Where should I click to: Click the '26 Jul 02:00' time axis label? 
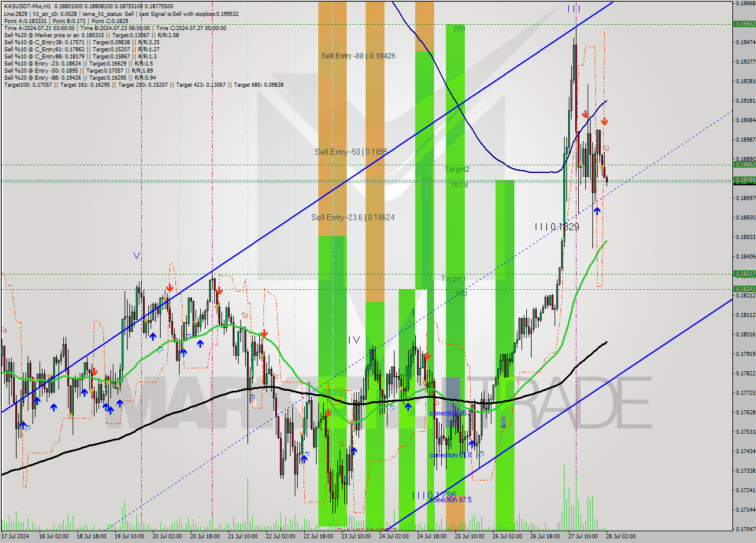507,537
